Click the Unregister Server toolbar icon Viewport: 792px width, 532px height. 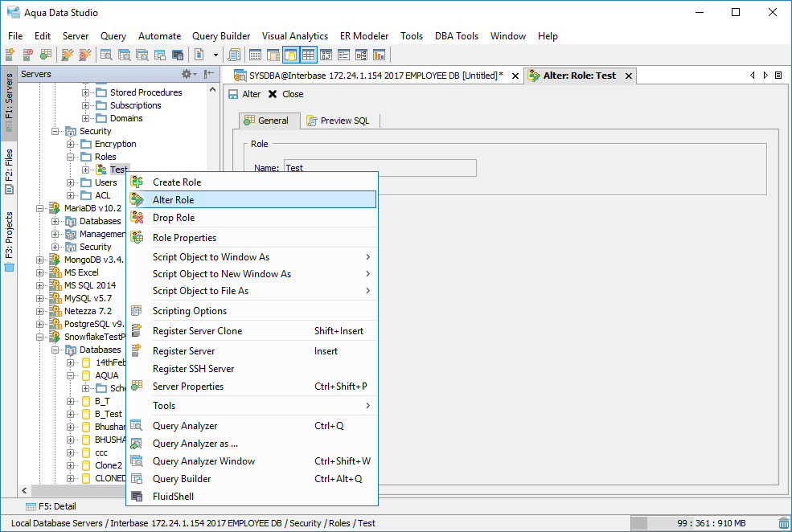click(x=28, y=55)
